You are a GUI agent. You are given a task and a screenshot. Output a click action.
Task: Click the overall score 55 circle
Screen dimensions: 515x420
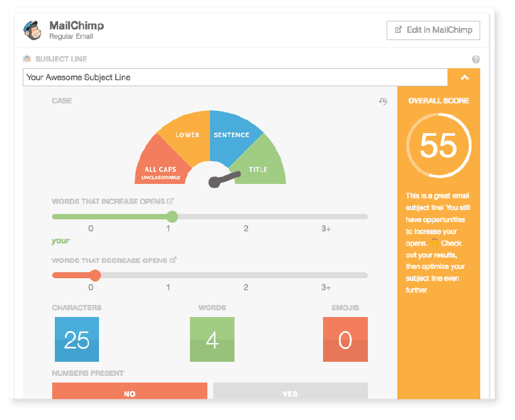click(x=438, y=146)
